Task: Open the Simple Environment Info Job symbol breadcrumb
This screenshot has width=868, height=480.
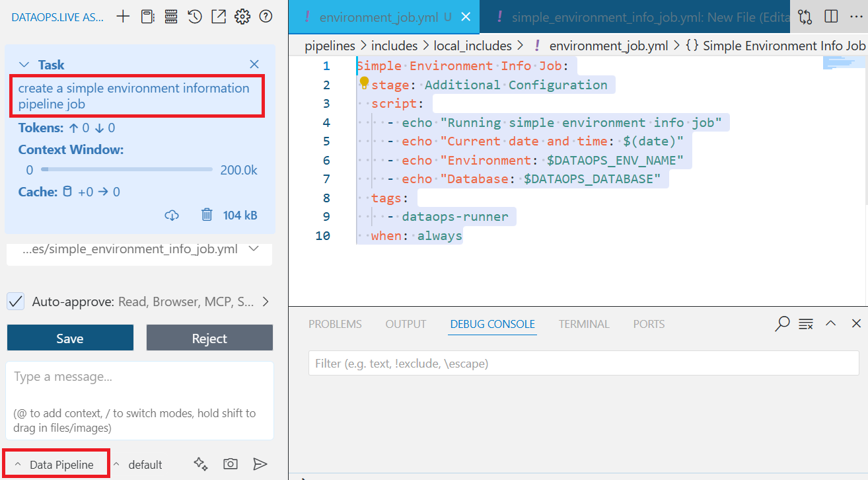Action: [776, 46]
